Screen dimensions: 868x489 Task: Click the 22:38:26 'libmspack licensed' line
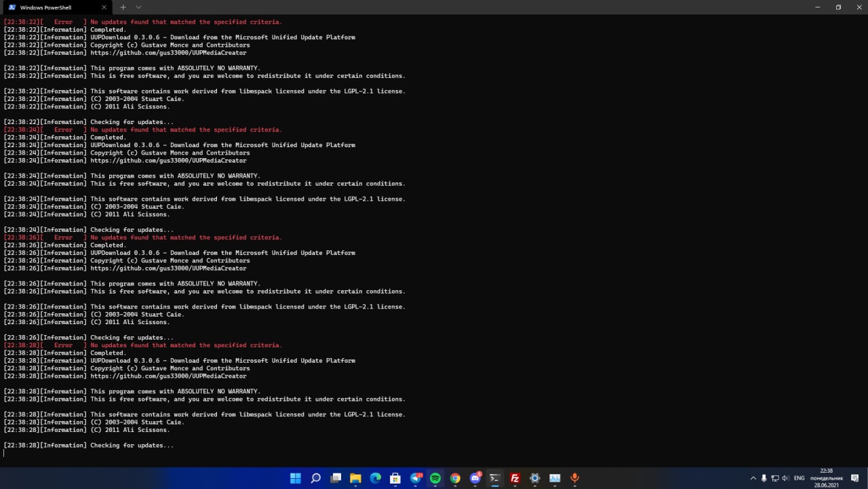pos(204,307)
